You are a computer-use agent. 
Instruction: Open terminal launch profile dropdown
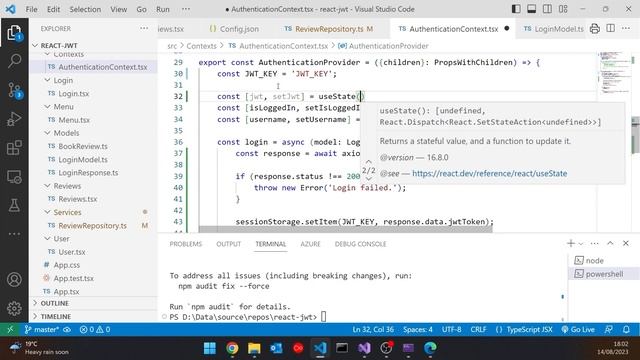coord(581,244)
